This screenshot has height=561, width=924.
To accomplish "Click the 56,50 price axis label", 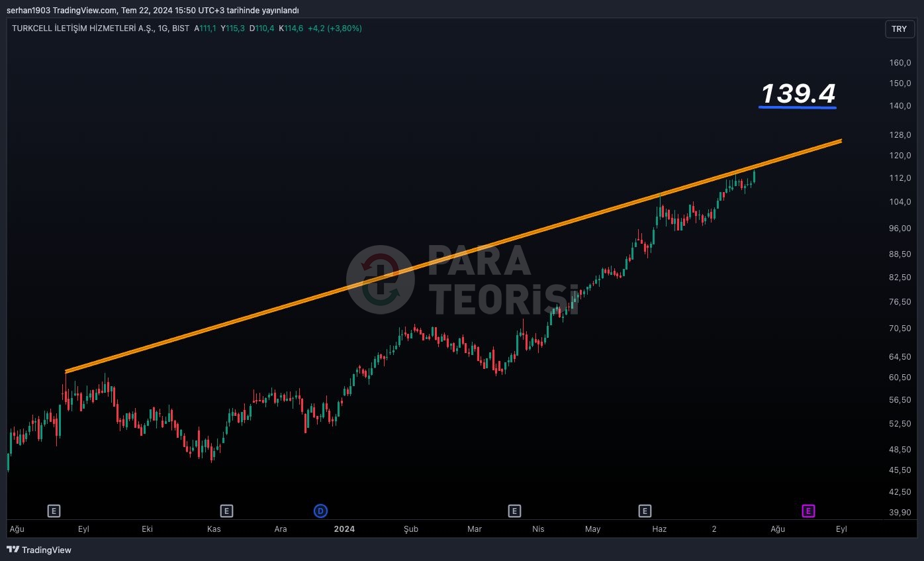I will point(900,400).
